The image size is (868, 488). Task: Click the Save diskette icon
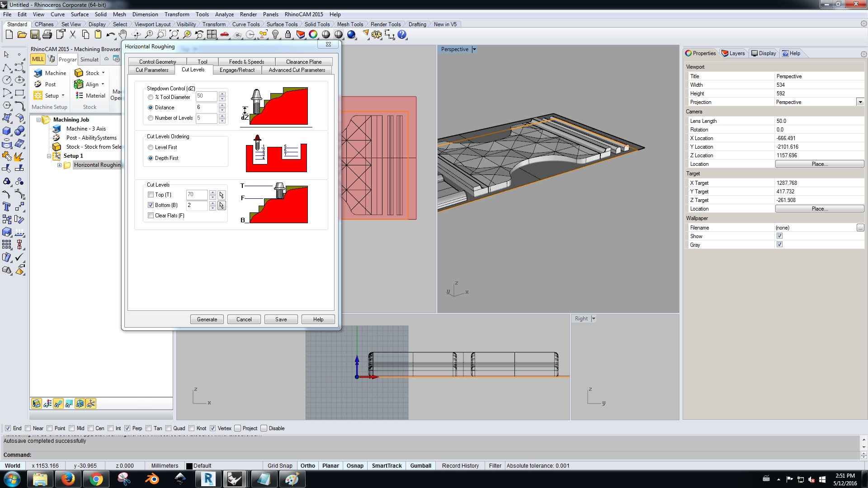(x=35, y=34)
